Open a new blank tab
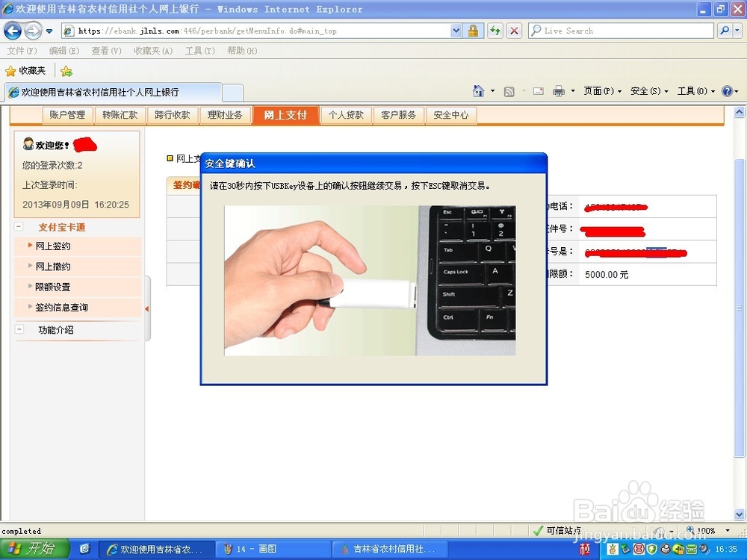 click(233, 93)
